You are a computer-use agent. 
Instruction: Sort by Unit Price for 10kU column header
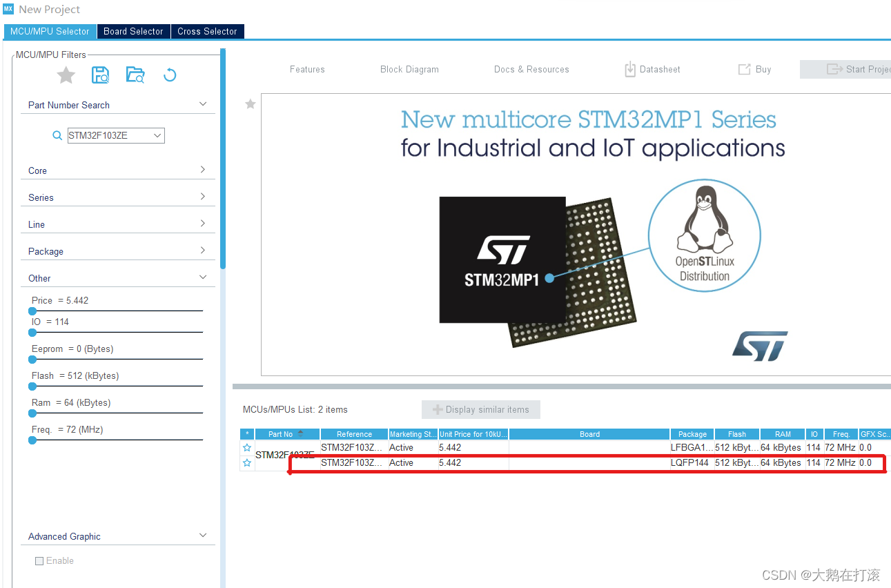(473, 434)
